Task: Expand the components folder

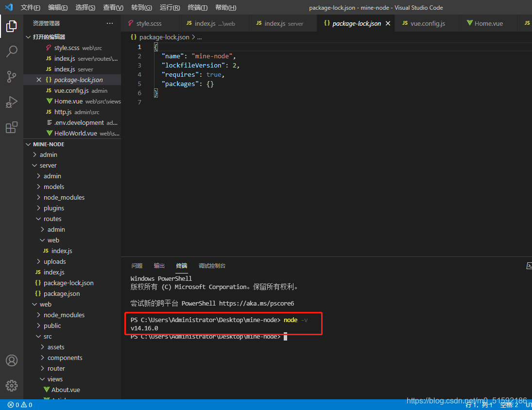Action: coord(72,358)
